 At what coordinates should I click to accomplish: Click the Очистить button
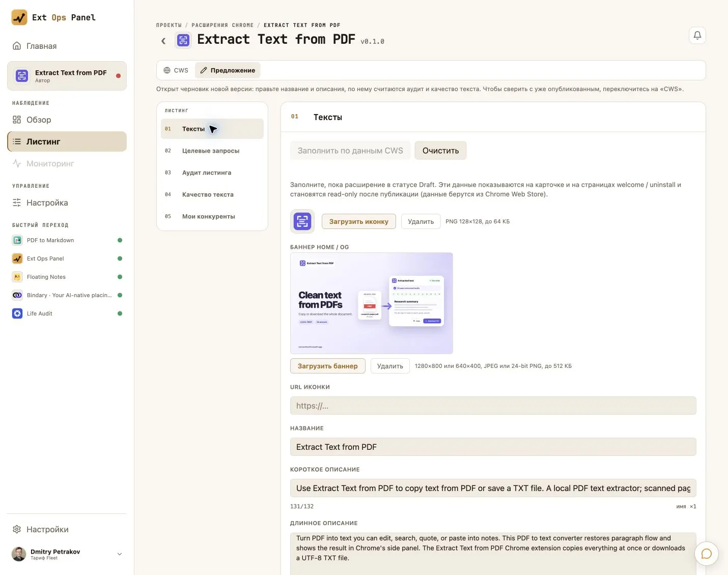pyautogui.click(x=440, y=151)
